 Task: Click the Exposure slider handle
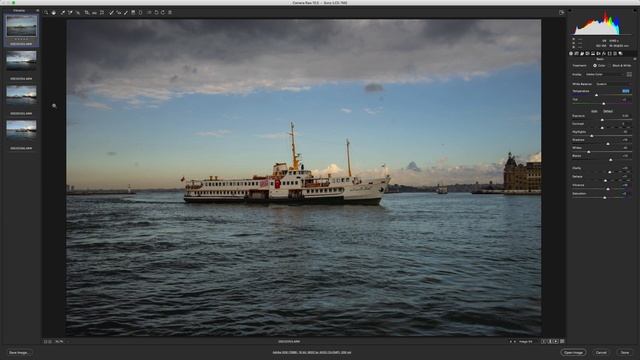tap(602, 120)
